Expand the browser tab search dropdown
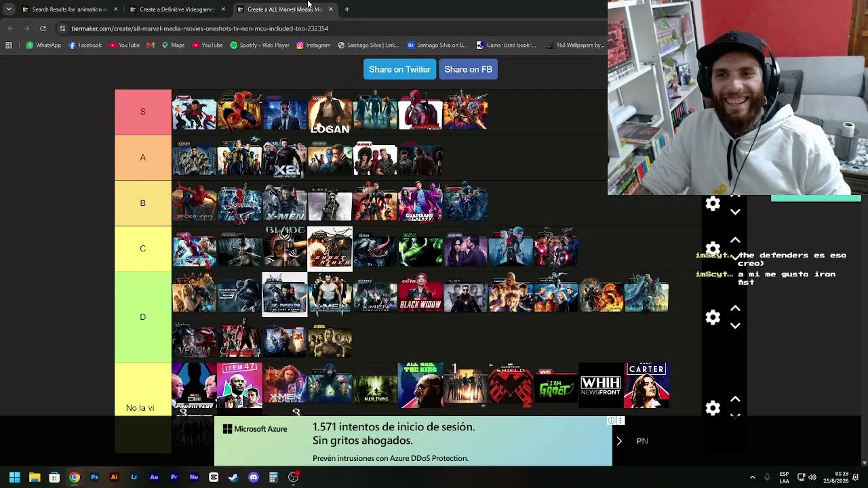This screenshot has height=488, width=868. pos(9,9)
